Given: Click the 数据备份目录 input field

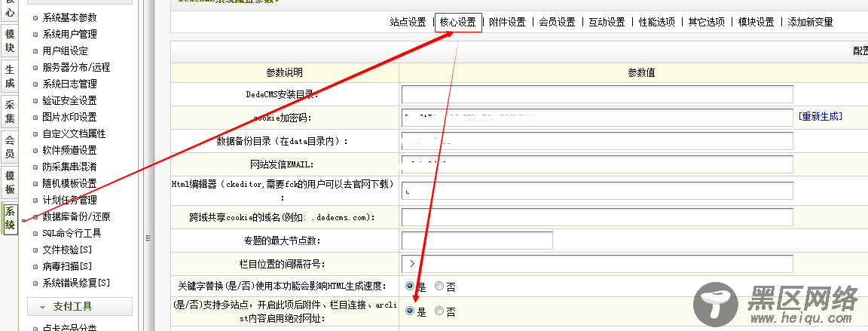Looking at the screenshot, I should pyautogui.click(x=597, y=140).
